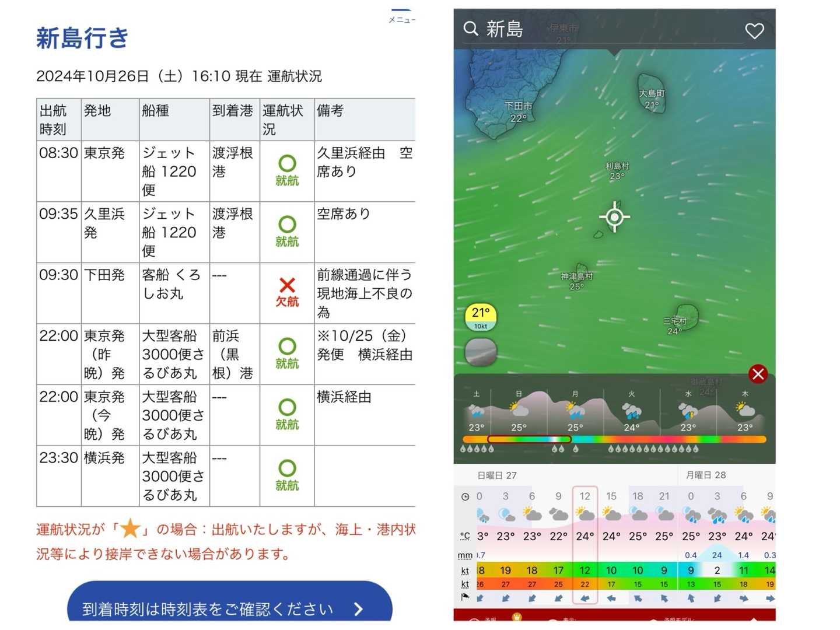Click the wind direction flag icon
The height and width of the screenshot is (630, 840).
[465, 597]
